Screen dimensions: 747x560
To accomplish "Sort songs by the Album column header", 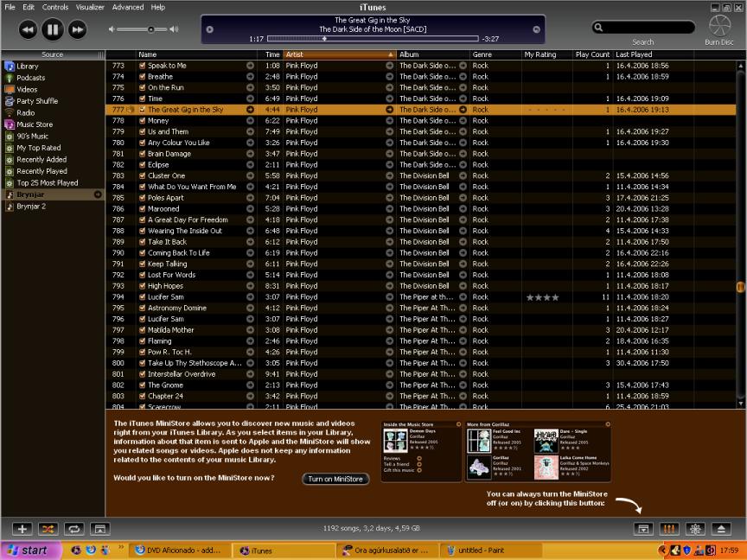I will click(x=432, y=54).
